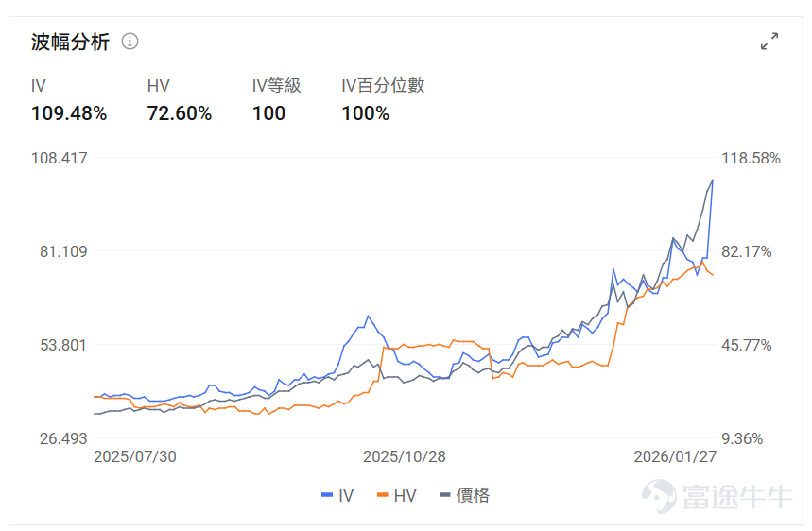Screen dimensions: 812x531
Task: Click the HV value 72.60%
Action: [180, 113]
